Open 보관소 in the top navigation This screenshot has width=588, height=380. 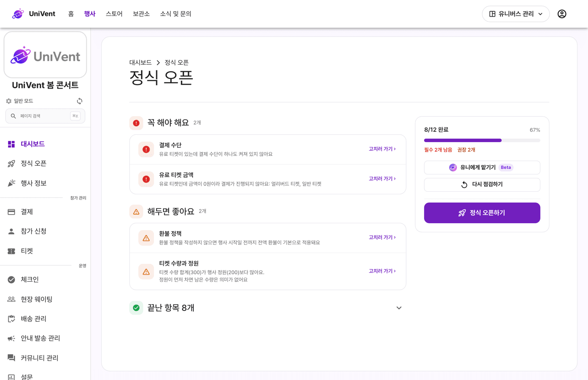pos(141,14)
